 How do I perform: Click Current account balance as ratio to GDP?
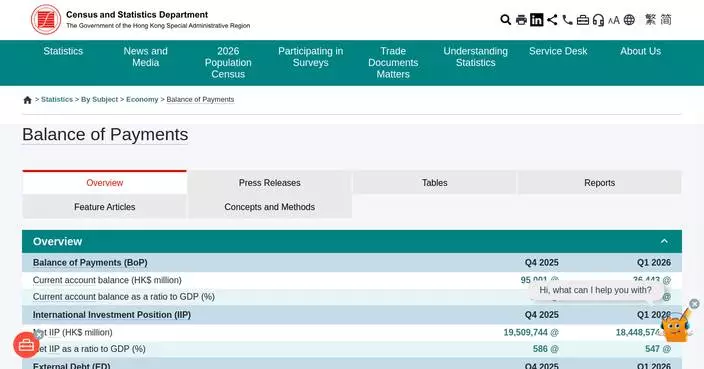coord(123,297)
